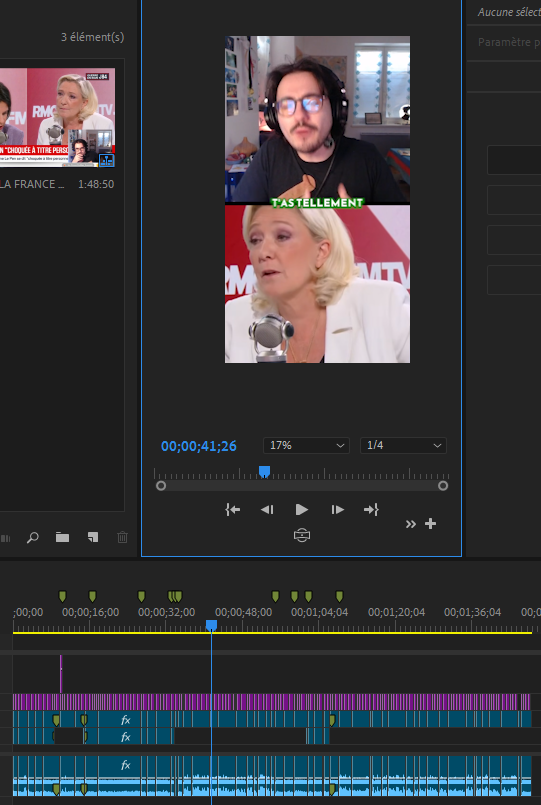Click right zoom handle of monitor scrollbar

tap(443, 486)
